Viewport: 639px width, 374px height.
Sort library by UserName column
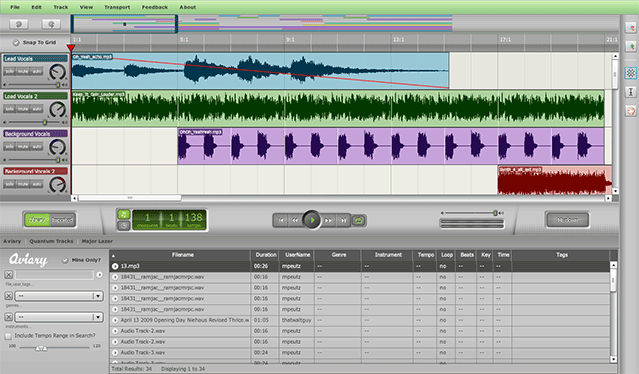(x=297, y=255)
